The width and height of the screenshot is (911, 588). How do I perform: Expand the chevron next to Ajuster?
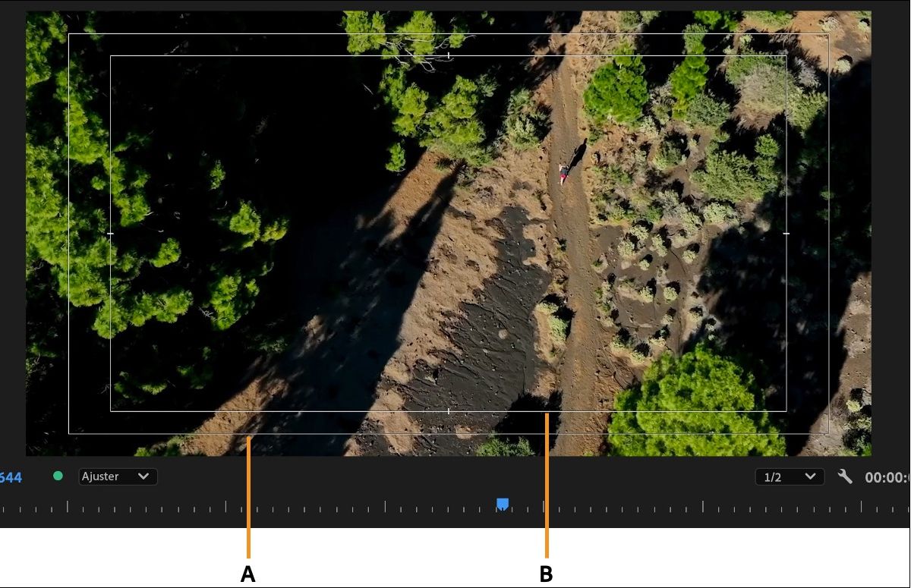143,476
